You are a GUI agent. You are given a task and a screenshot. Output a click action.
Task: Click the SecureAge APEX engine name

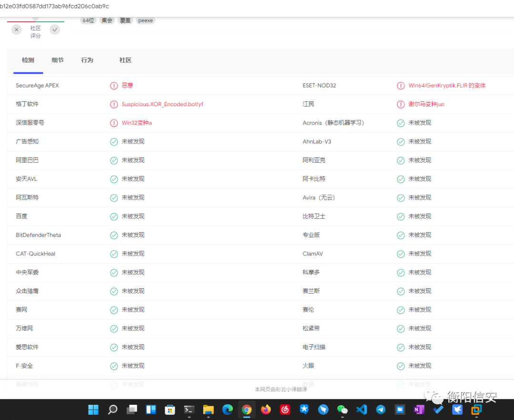click(x=37, y=86)
